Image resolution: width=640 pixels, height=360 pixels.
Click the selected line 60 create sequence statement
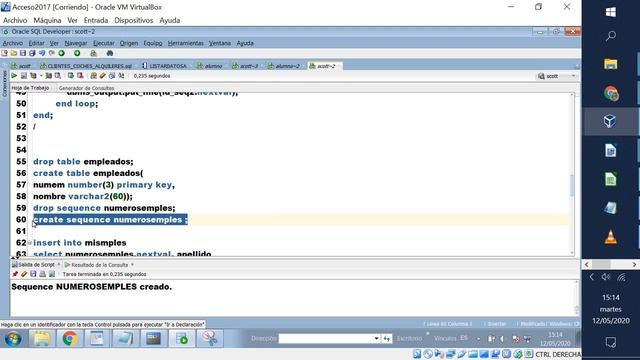111,220
